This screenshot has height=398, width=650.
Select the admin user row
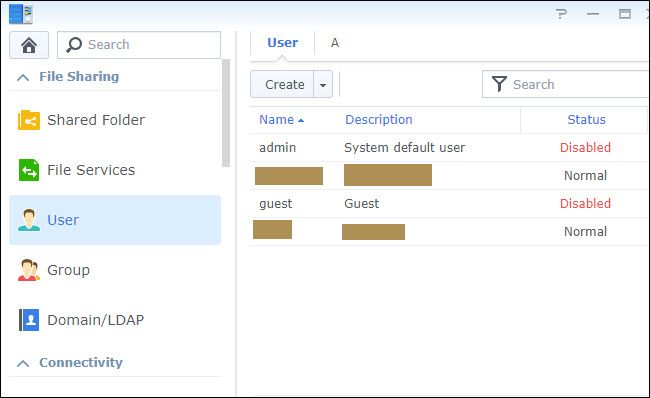[449, 148]
